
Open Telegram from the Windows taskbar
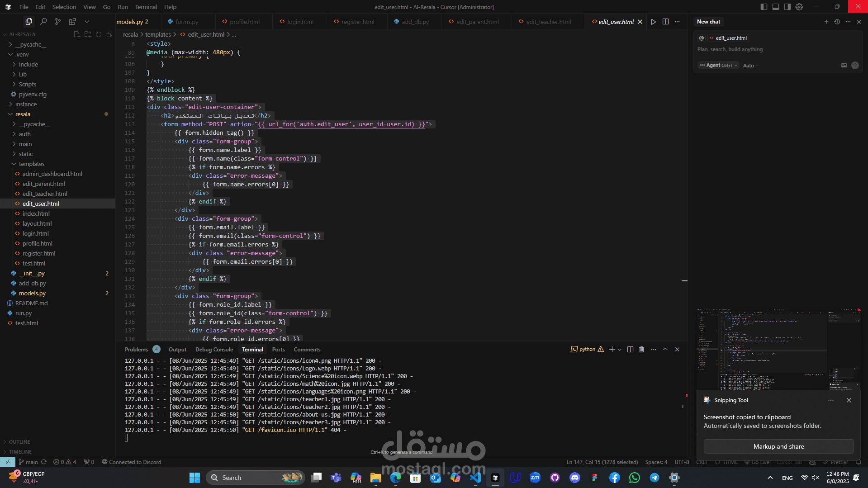[655, 478]
